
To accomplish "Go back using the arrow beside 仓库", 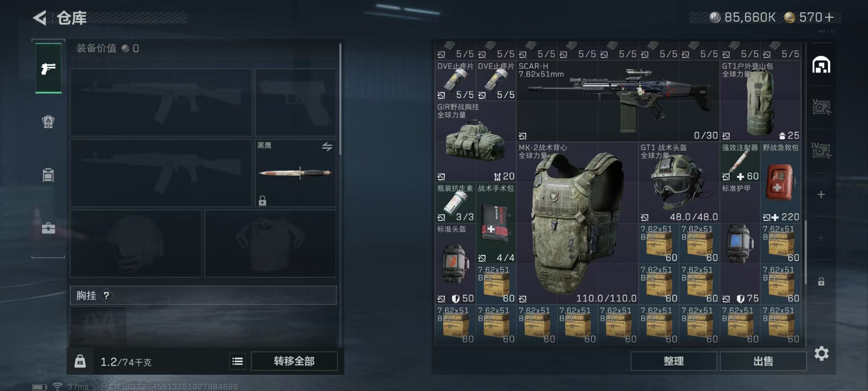I will pos(40,18).
